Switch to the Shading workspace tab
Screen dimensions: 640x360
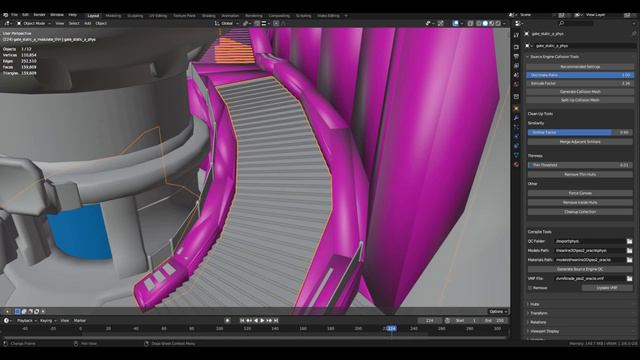(209, 16)
